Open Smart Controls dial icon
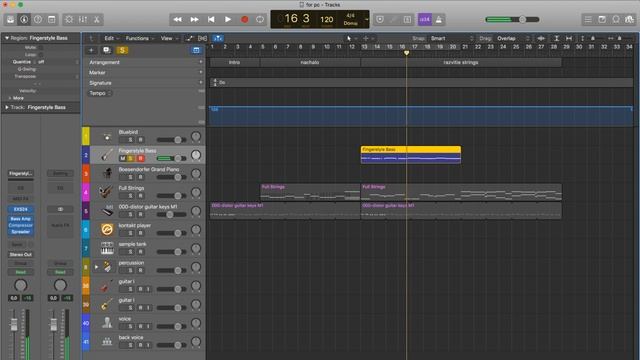The image size is (640, 360). point(69,19)
